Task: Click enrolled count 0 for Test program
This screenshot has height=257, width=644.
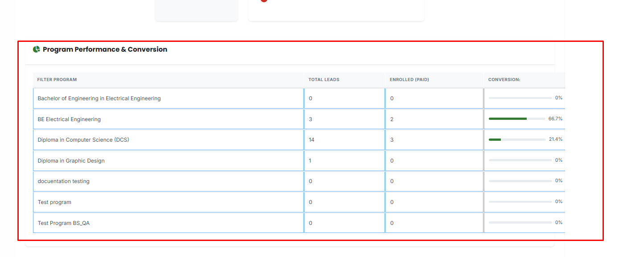Action: pyautogui.click(x=392, y=202)
